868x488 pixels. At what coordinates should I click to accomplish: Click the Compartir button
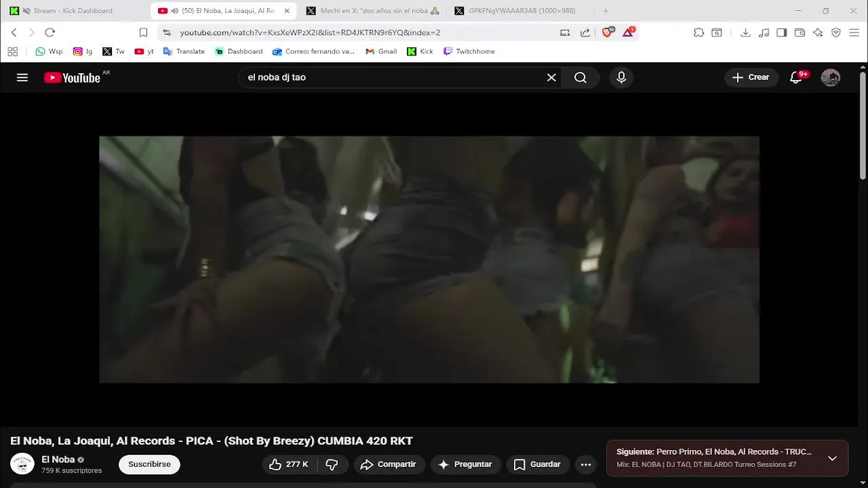click(x=389, y=464)
